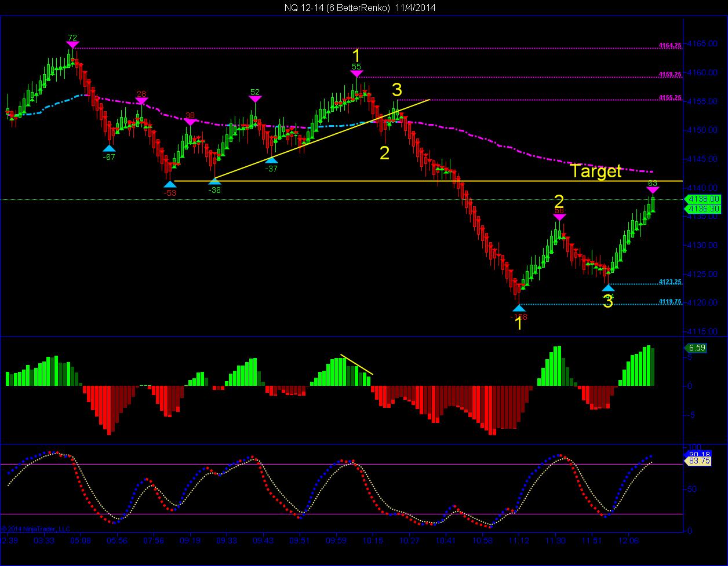Click the 6.59 histogram value marker

(695, 348)
